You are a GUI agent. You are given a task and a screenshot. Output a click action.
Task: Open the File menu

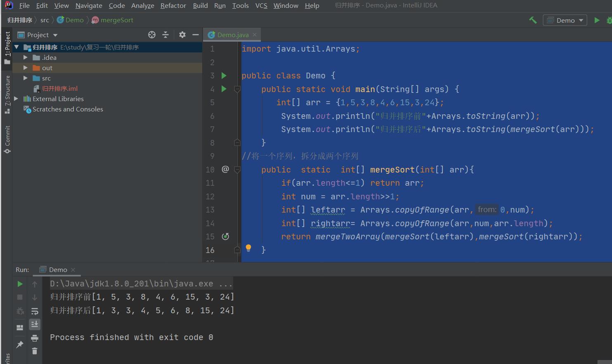coord(24,5)
